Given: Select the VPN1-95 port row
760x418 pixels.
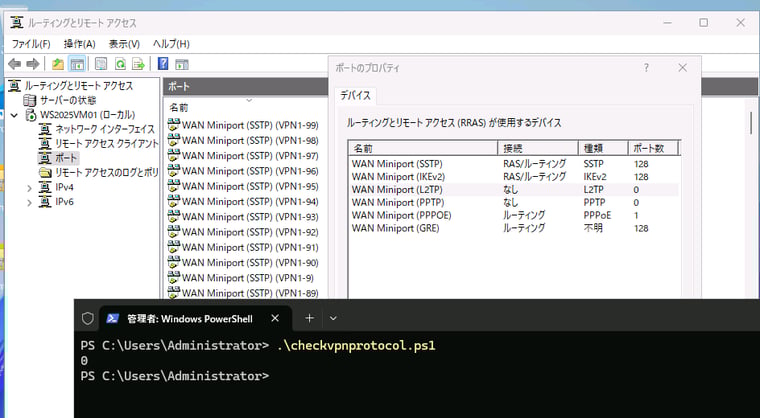Looking at the screenshot, I should point(243,186).
